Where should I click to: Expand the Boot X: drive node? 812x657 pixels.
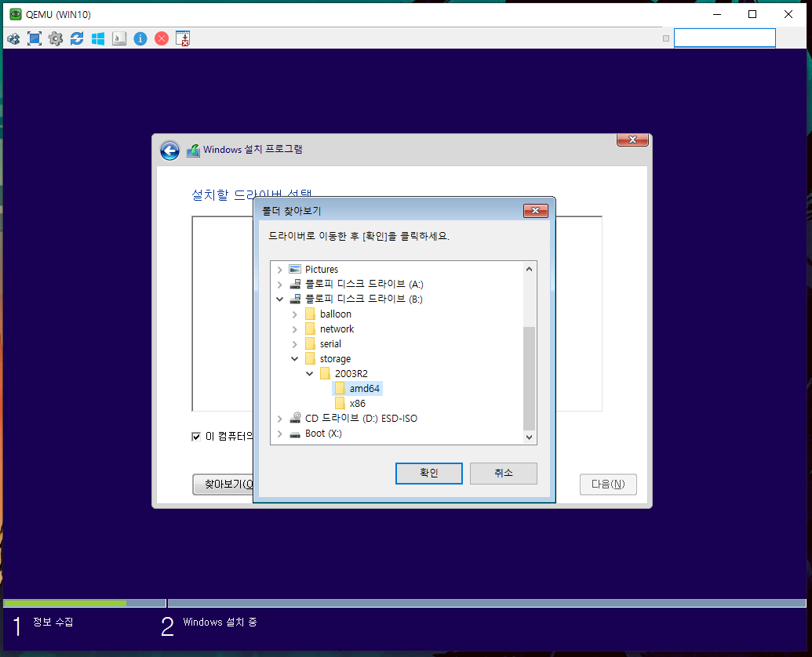coord(279,434)
